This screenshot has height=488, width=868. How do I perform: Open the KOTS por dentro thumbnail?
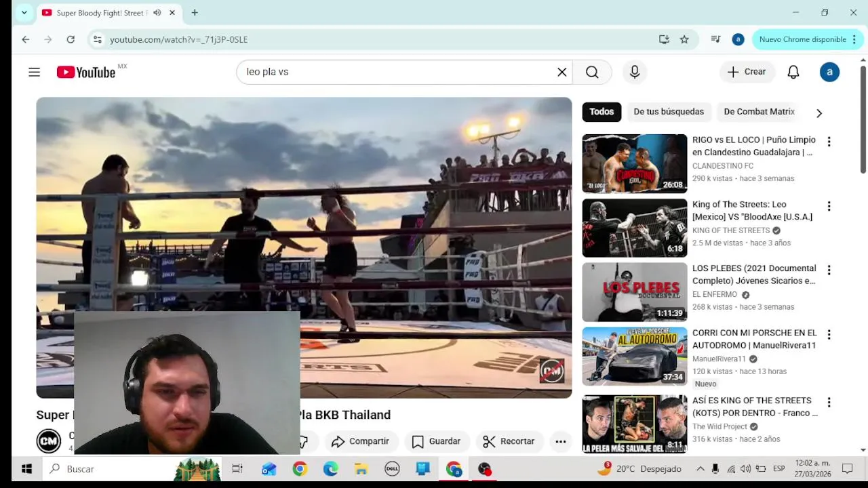(x=635, y=424)
